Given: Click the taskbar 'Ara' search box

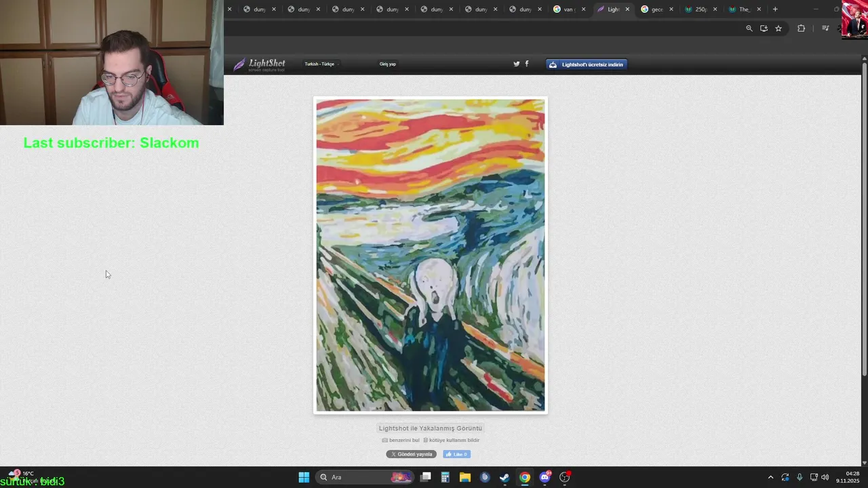Looking at the screenshot, I should (x=365, y=477).
